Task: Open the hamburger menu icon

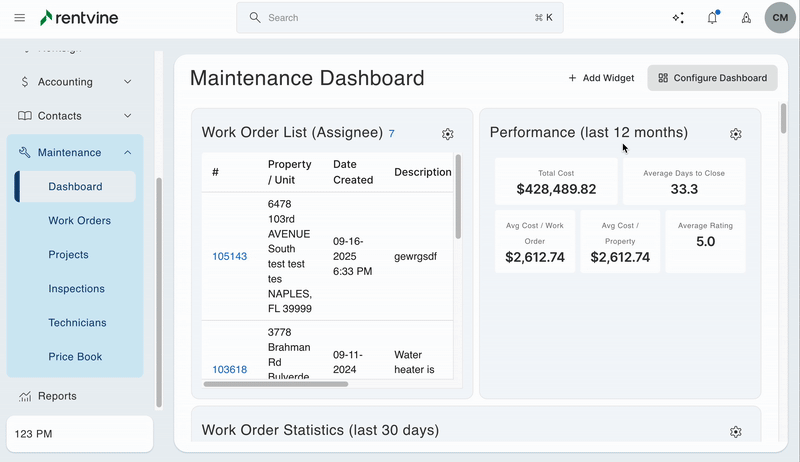Action: [20, 18]
